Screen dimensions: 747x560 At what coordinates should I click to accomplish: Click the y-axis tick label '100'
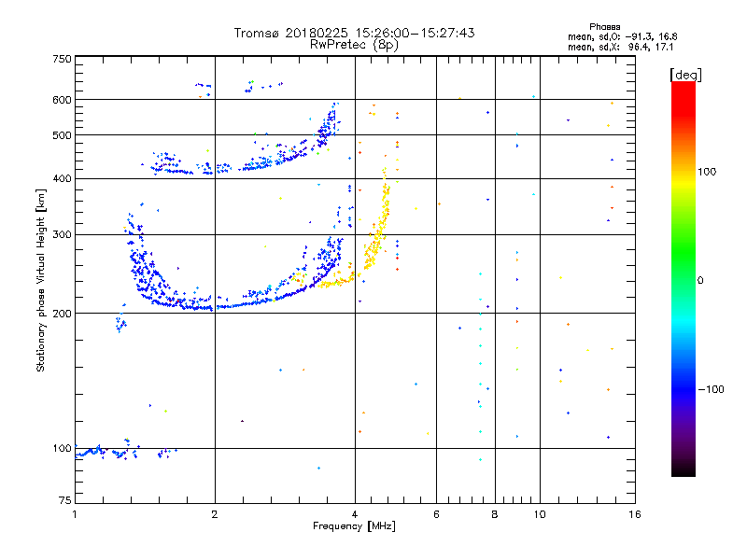[62, 449]
